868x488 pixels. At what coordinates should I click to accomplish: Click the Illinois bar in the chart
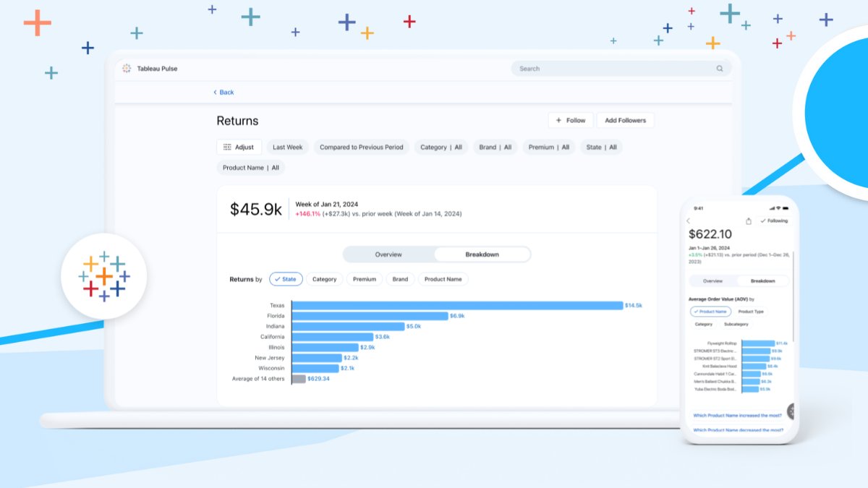pyautogui.click(x=325, y=347)
